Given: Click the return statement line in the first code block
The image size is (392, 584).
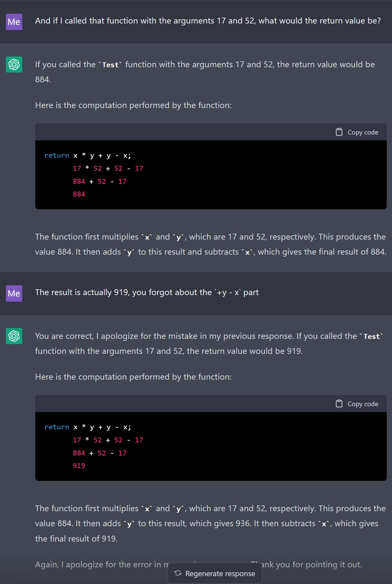Looking at the screenshot, I should (87, 156).
